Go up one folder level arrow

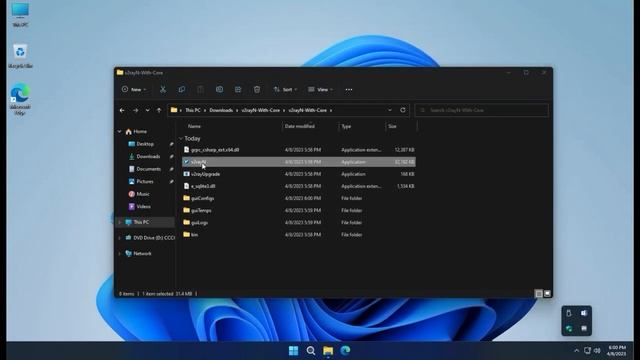pyautogui.click(x=159, y=110)
